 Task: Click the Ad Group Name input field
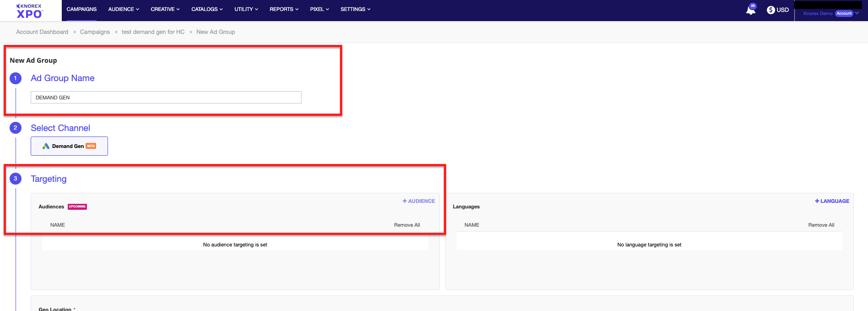166,98
